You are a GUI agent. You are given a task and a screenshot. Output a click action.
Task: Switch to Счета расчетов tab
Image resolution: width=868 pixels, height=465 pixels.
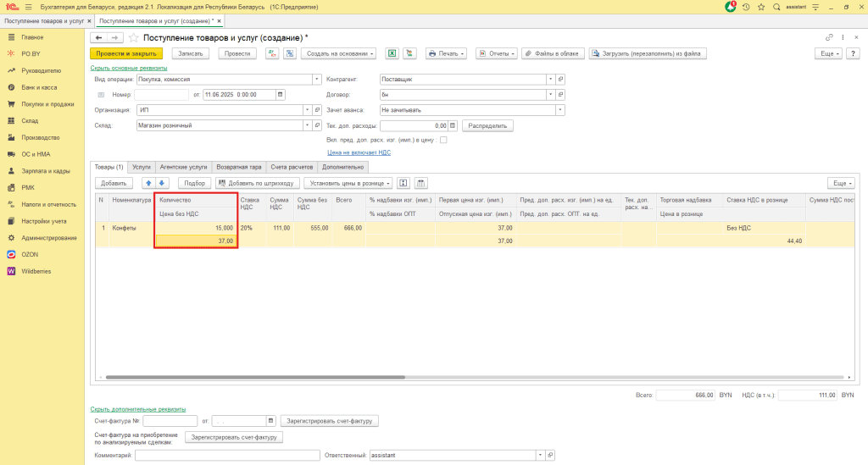coord(292,167)
